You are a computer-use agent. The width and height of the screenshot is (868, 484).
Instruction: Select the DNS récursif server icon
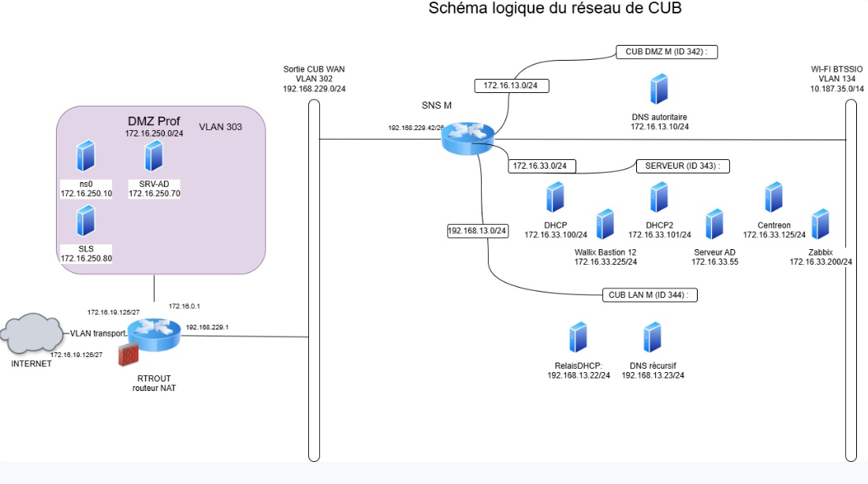coord(653,337)
